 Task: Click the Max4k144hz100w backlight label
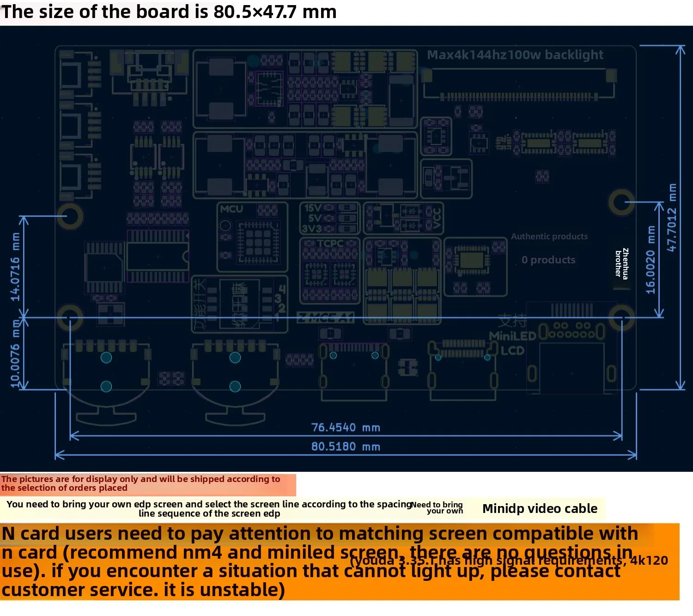515,55
